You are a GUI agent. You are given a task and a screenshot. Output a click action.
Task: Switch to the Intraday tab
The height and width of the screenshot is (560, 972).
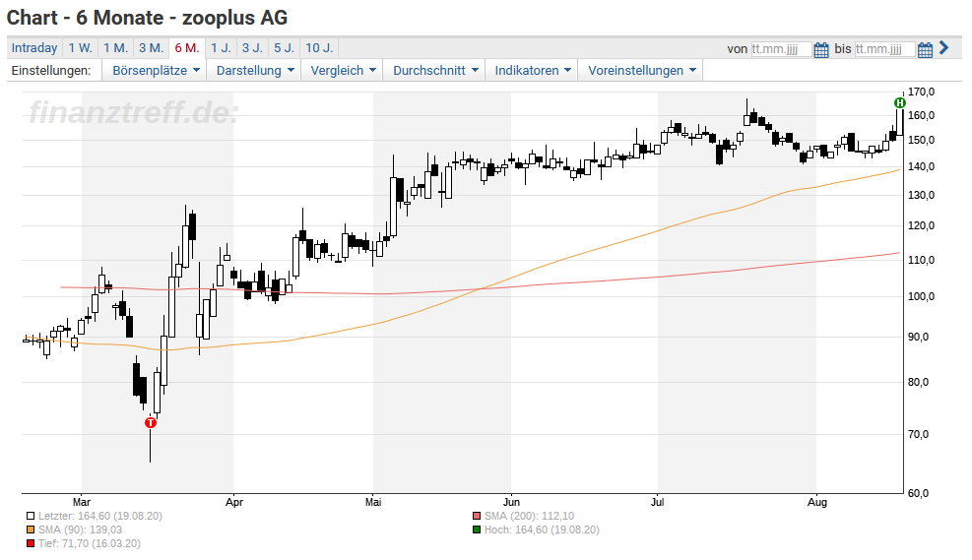click(34, 47)
